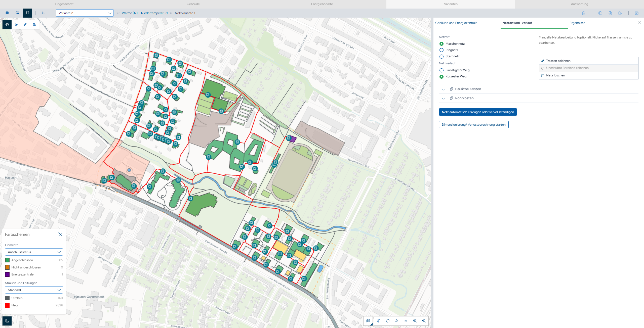Click the export file icon
This screenshot has width=644, height=328.
tap(620, 13)
